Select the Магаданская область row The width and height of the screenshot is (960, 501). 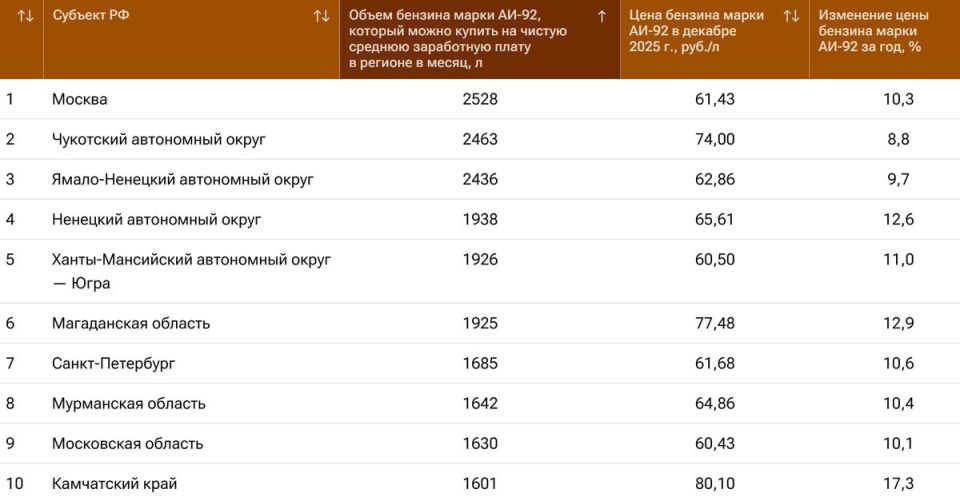(131, 323)
